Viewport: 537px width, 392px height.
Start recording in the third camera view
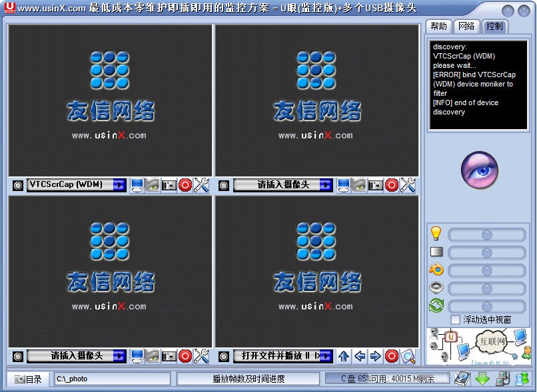[185, 356]
